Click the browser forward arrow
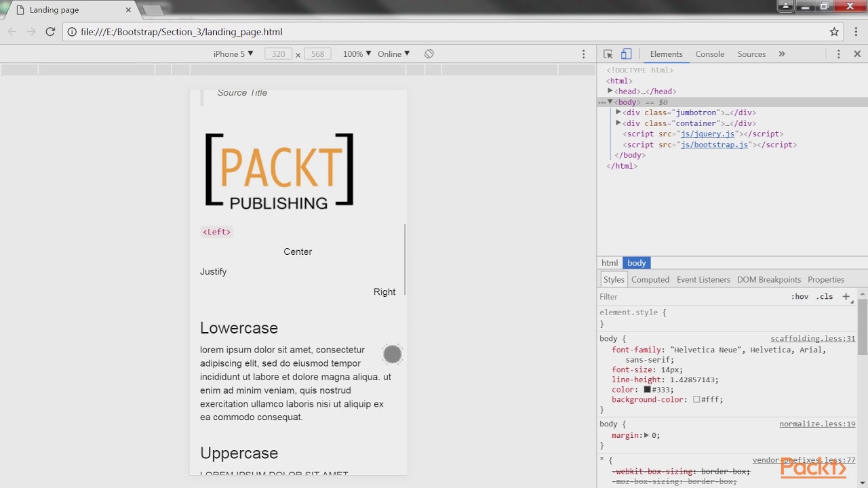Image resolution: width=868 pixels, height=488 pixels. pos(31,32)
